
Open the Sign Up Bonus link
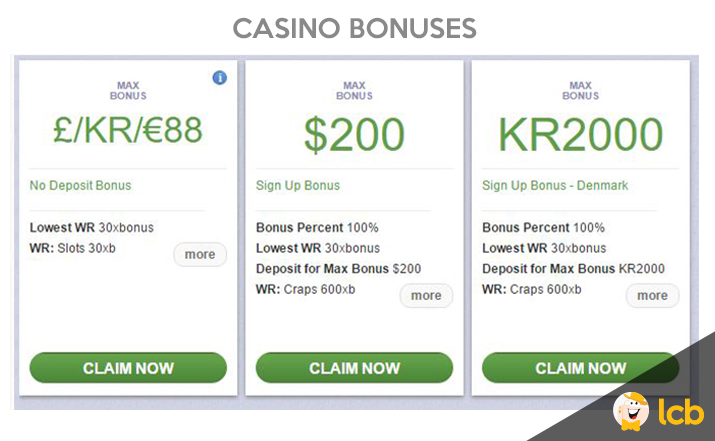point(298,186)
